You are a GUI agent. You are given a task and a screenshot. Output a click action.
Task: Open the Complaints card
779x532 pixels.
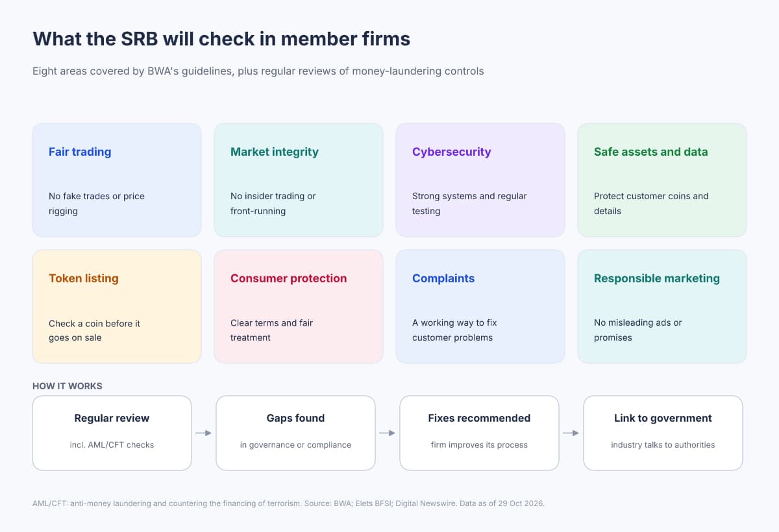point(480,306)
